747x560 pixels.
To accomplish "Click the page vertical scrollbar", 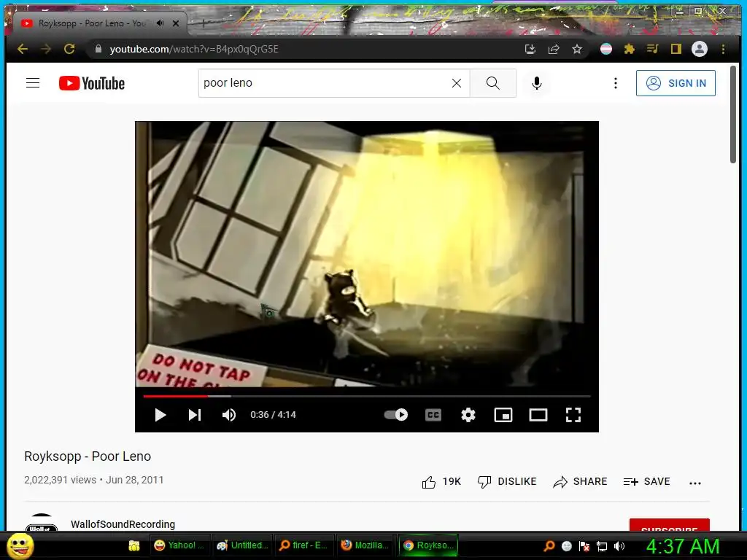I will [732, 114].
